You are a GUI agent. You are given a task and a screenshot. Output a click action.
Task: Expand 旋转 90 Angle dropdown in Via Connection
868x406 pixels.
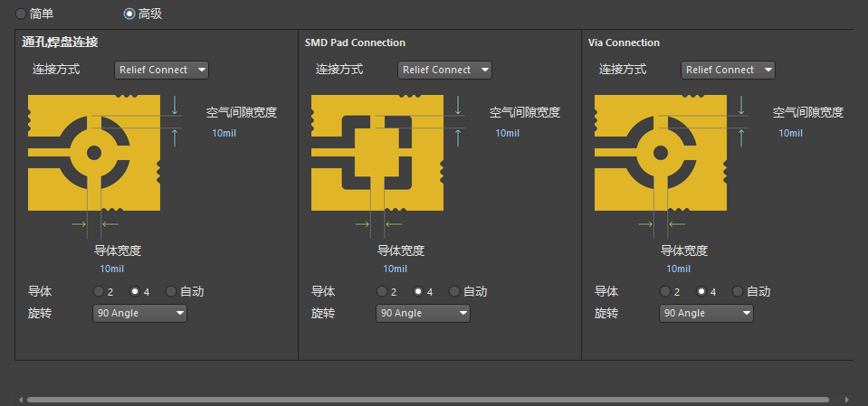coord(706,313)
